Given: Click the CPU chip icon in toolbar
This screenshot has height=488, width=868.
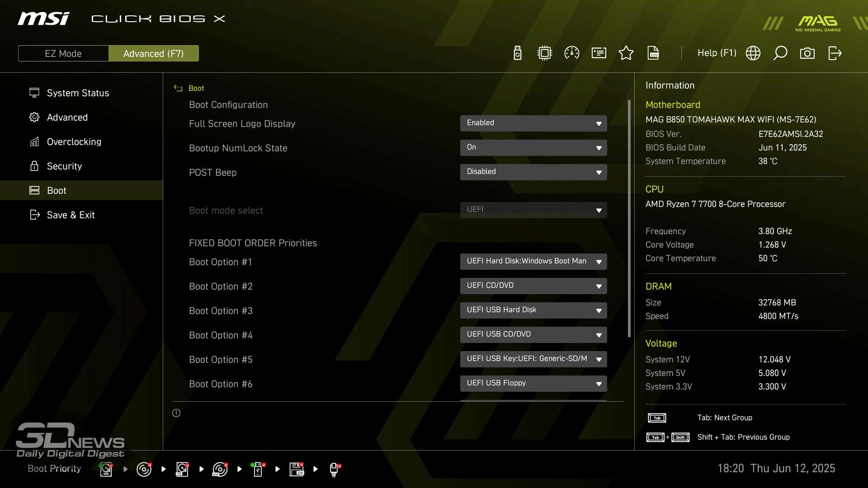Looking at the screenshot, I should [545, 53].
